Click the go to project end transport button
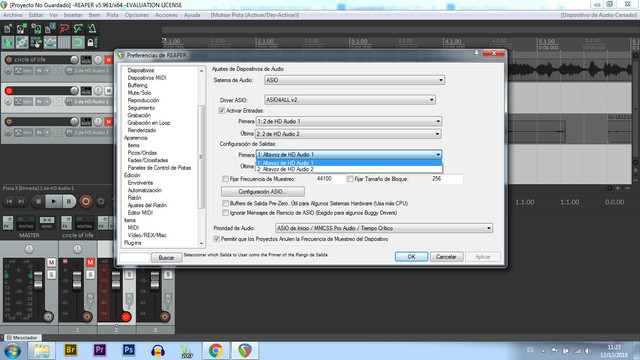 click(x=21, y=201)
